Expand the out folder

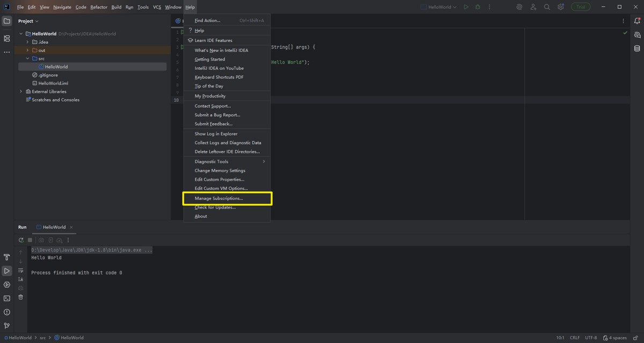tap(27, 50)
